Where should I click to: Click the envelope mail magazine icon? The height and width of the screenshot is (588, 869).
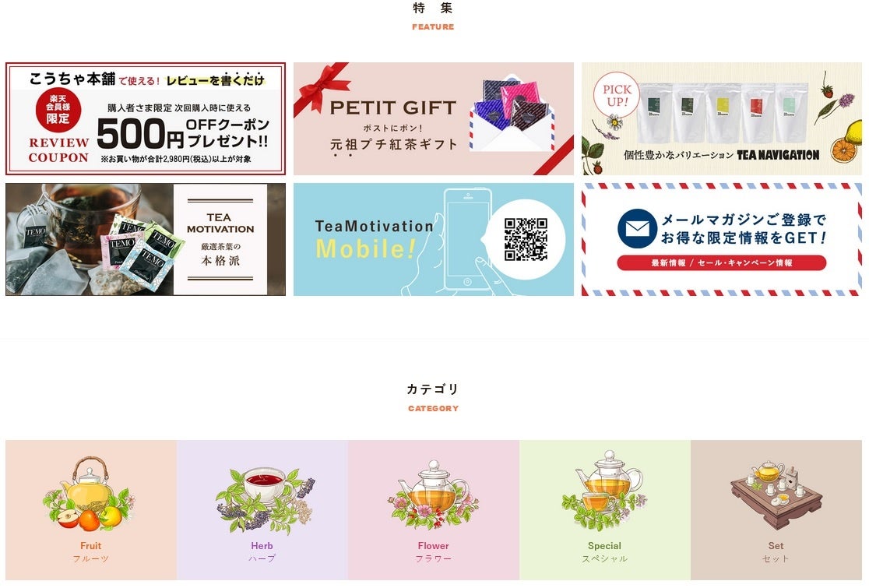click(x=637, y=228)
